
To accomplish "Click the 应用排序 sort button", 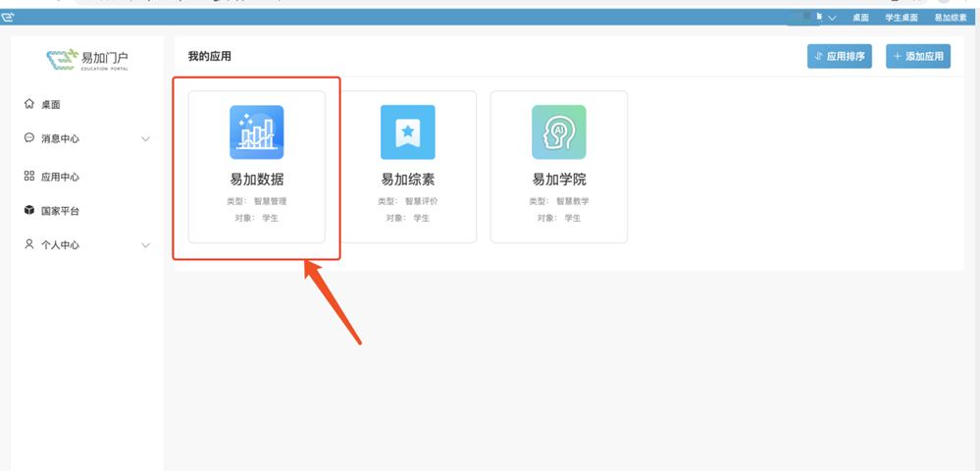I will point(840,57).
